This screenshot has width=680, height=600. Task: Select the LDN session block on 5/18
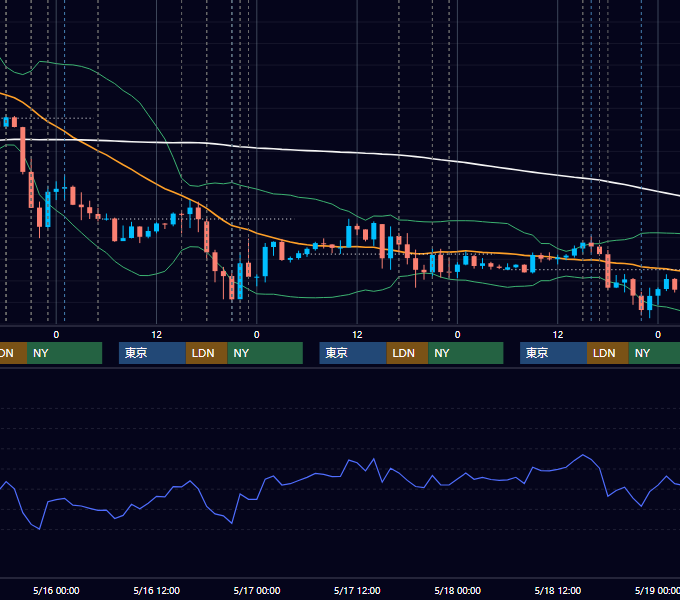click(608, 353)
